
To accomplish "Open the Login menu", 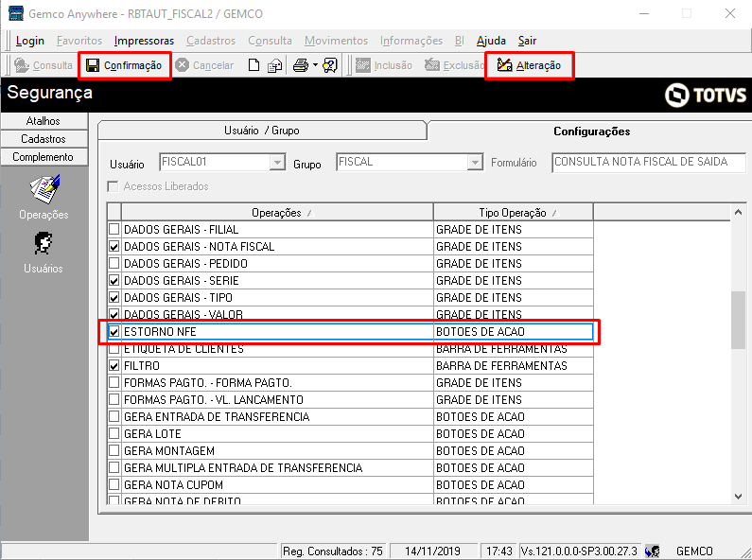I will click(29, 41).
